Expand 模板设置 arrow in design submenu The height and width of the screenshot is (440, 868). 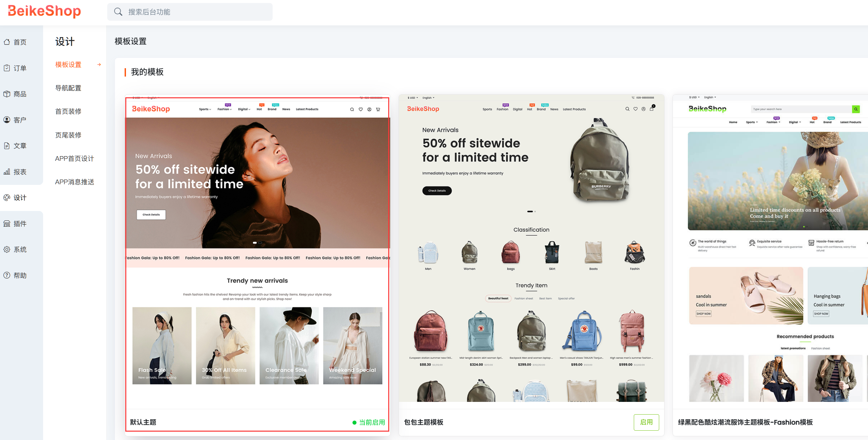pos(99,65)
